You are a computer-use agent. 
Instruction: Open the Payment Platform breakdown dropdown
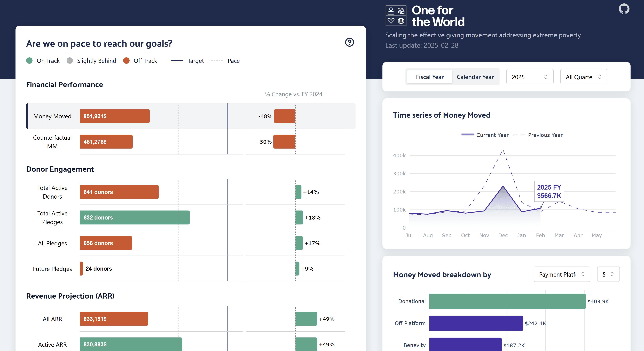point(562,274)
